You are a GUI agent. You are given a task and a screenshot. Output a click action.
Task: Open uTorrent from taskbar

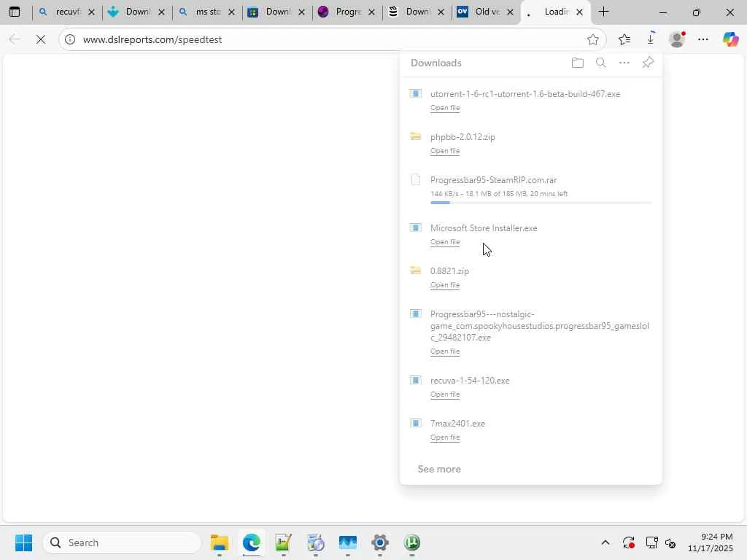(x=411, y=542)
